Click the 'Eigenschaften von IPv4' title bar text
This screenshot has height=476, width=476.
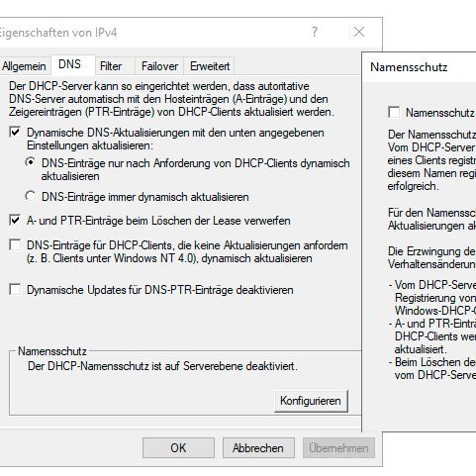[57, 33]
